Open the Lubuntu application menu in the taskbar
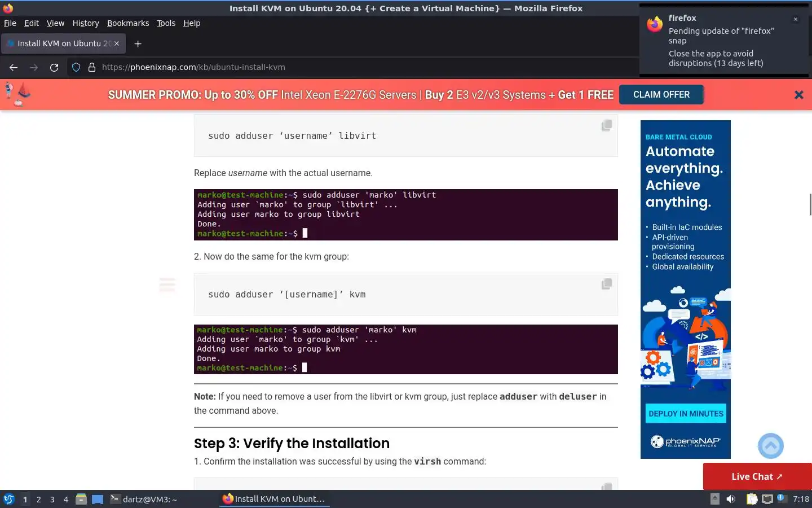812x508 pixels. [9, 499]
